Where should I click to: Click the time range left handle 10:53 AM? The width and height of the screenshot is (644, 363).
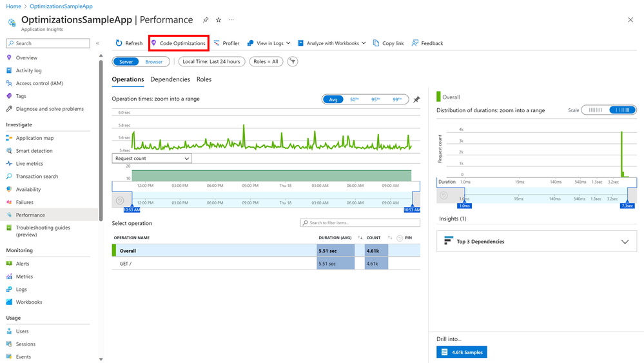(x=132, y=210)
